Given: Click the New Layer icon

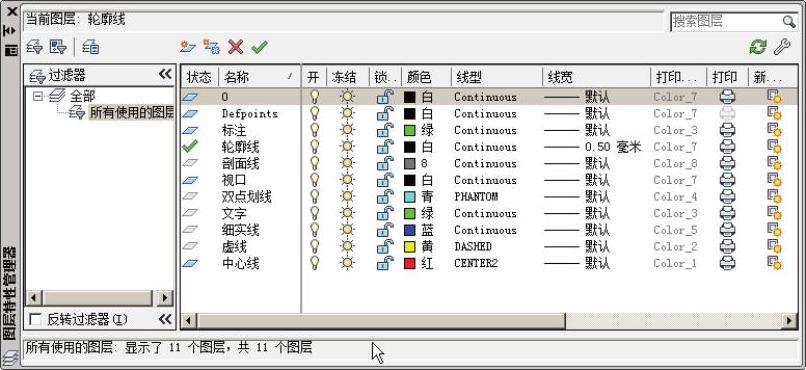Looking at the screenshot, I should [188, 47].
